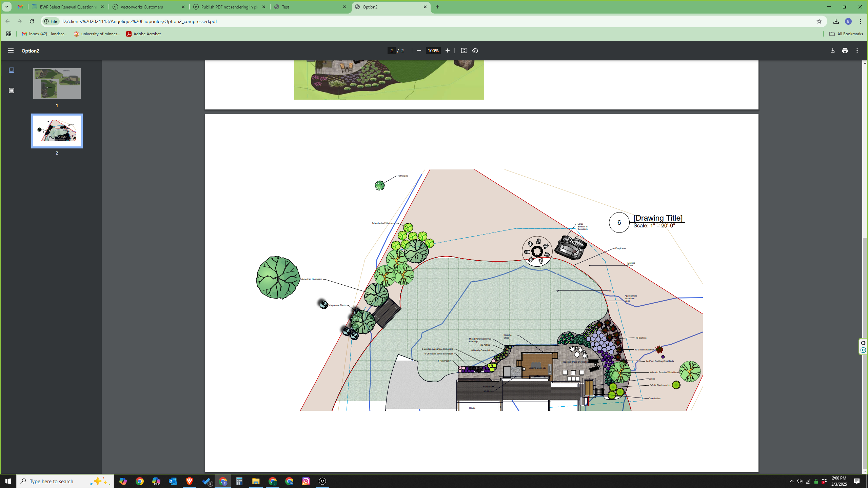Viewport: 868px width, 488px height.
Task: Show document outline view in the sidebar
Action: tap(12, 90)
